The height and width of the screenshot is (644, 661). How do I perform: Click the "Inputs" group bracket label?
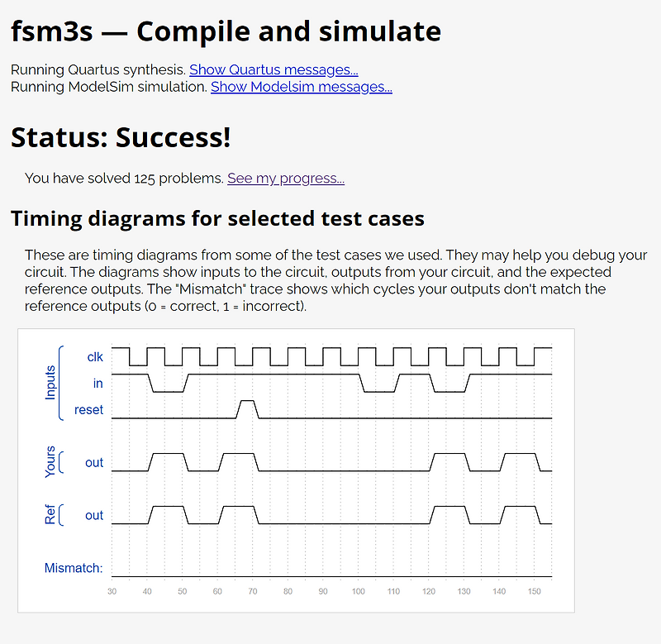pos(50,383)
